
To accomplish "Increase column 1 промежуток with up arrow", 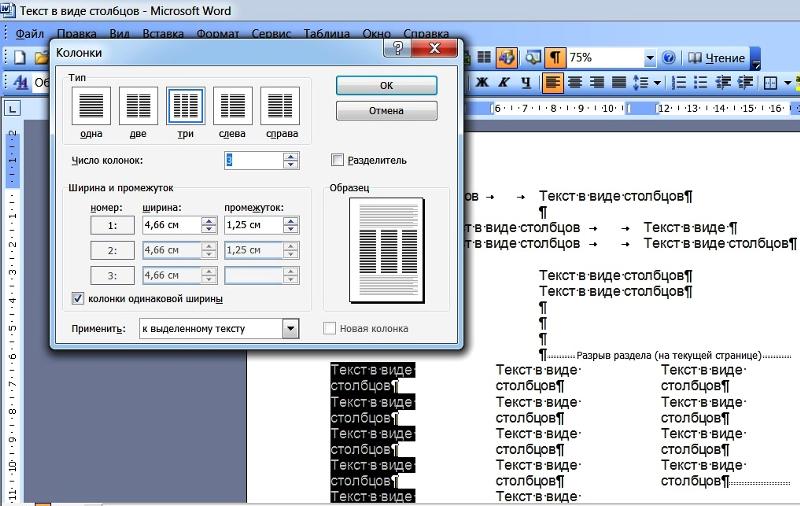I will (291, 221).
